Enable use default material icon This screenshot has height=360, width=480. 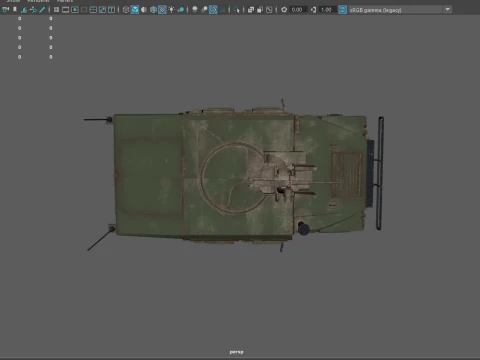pyautogui.click(x=144, y=10)
